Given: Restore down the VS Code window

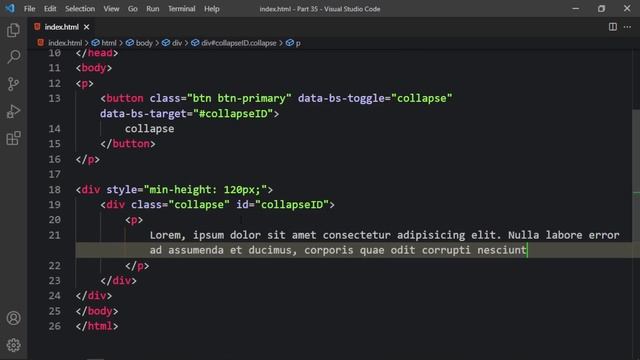Looking at the screenshot, I should (x=601, y=8).
